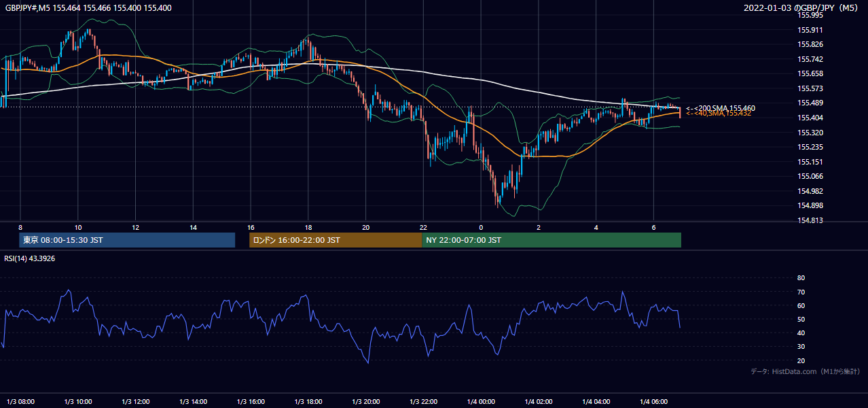Click the bottom time label 1/4 04:00
The height and width of the screenshot is (408, 868).
tap(596, 401)
